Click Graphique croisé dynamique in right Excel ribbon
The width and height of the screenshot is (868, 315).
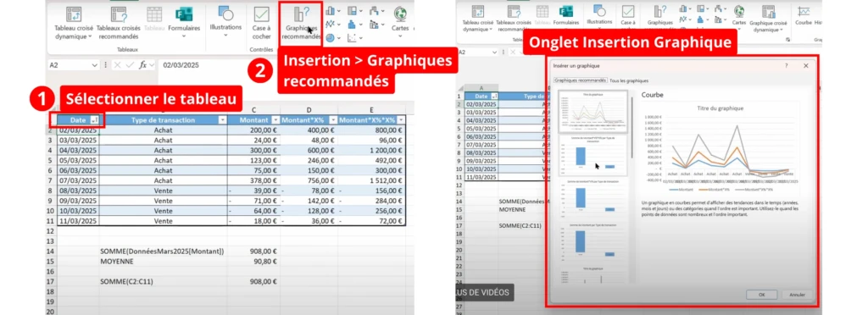point(768,19)
